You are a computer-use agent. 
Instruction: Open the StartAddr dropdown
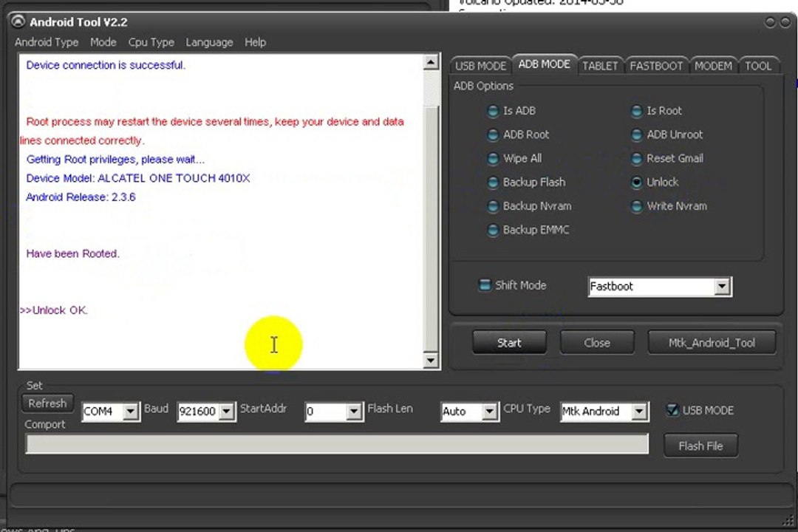point(354,412)
